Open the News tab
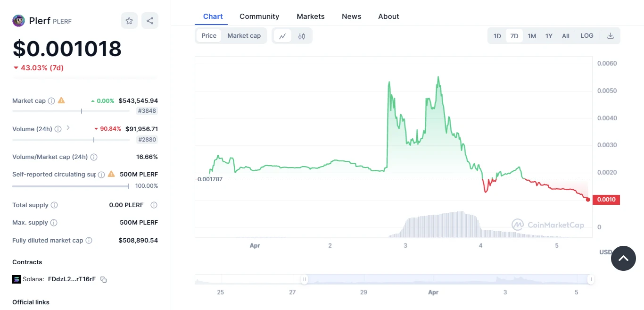 pos(352,17)
